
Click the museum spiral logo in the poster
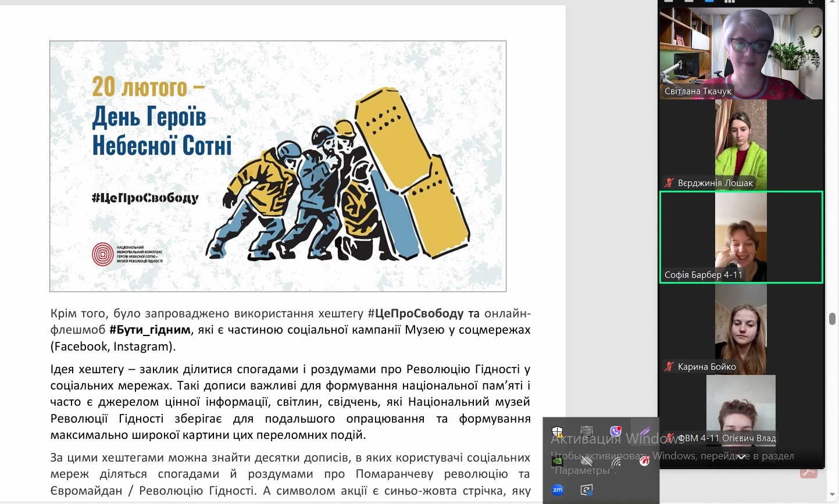[103, 254]
